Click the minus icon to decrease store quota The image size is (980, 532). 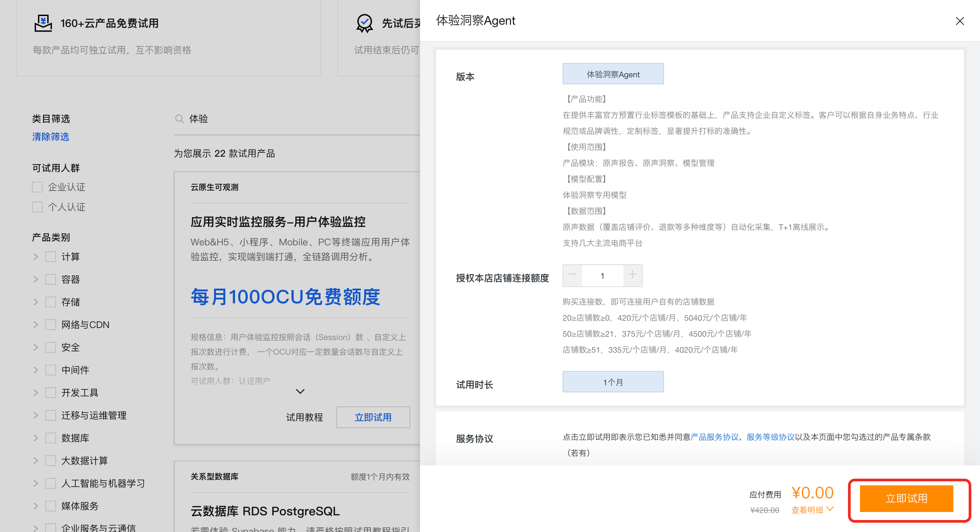pos(572,275)
